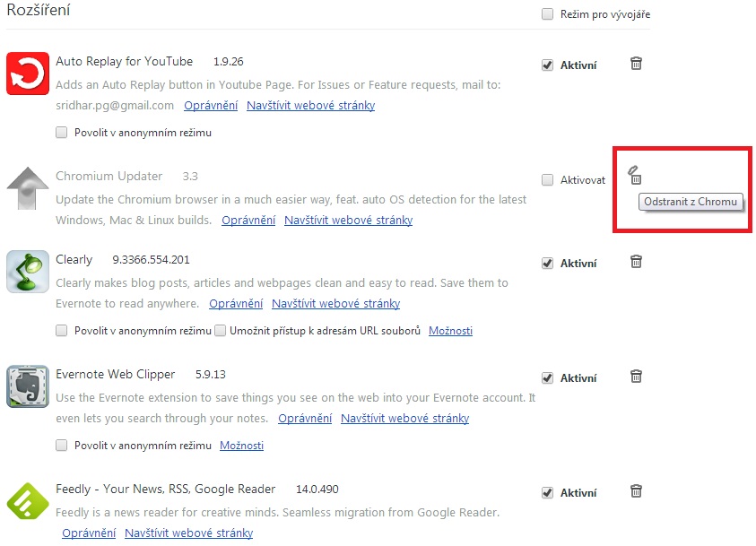Click the Rozšíření page heading
The width and height of the screenshot is (756, 546).
39,10
